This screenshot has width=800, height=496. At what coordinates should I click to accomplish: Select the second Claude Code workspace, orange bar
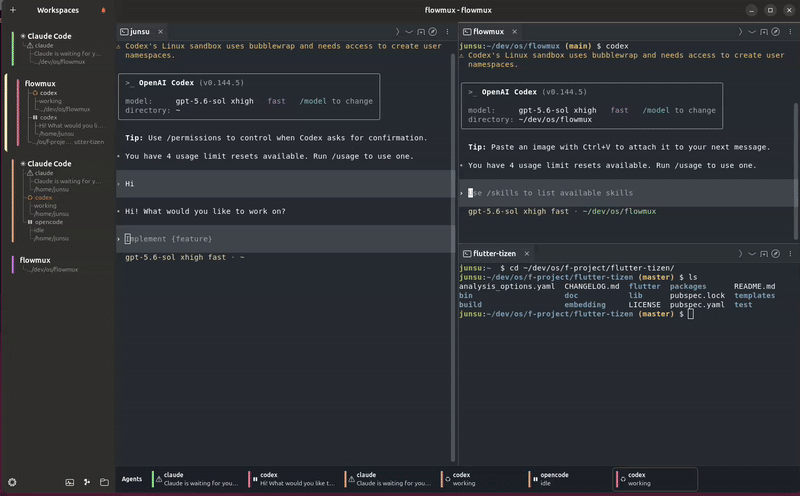coord(49,164)
